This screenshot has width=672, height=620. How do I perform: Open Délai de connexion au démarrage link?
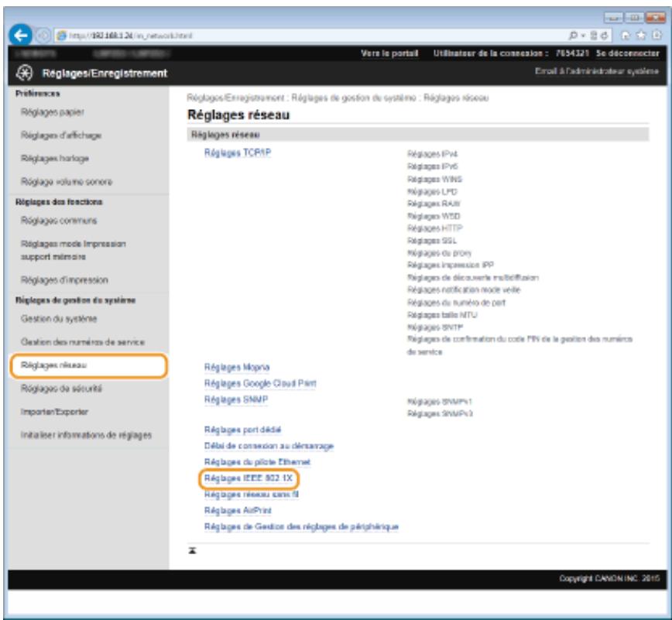[x=269, y=446]
